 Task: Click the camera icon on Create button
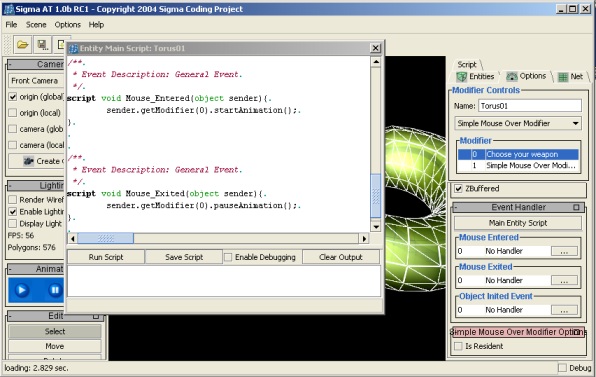29,161
